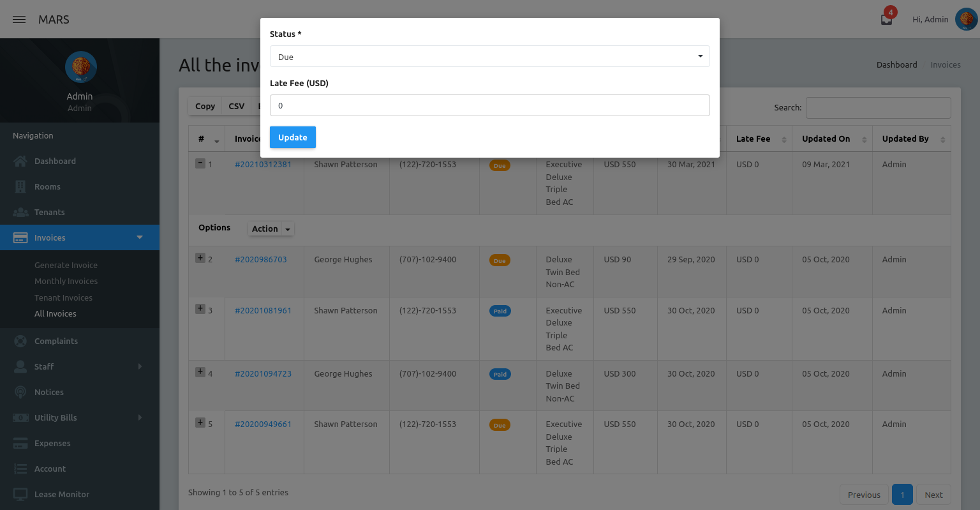Screen dimensions: 980x510
Task: Open Tenants using its sidebar icon
Action: pyautogui.click(x=20, y=212)
